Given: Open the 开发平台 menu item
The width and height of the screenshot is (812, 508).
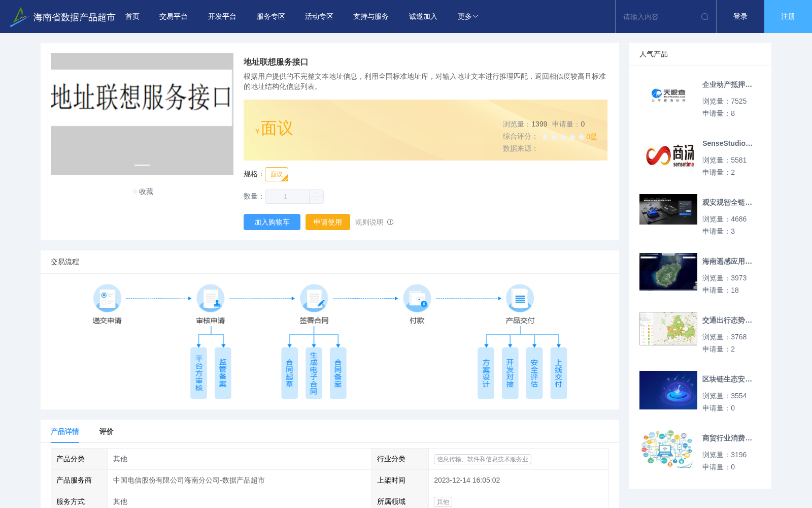Looking at the screenshot, I should [x=222, y=17].
